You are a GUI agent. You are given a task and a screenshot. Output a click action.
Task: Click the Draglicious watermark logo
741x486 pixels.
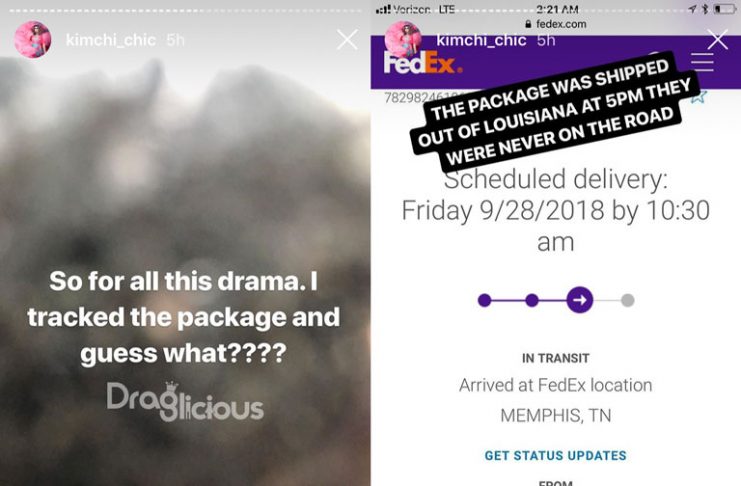[185, 401]
